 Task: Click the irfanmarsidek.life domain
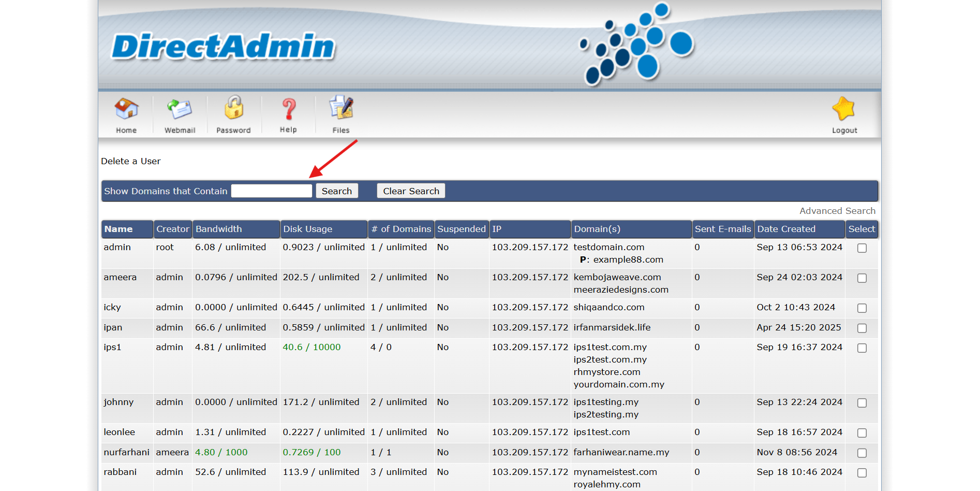[x=612, y=327]
